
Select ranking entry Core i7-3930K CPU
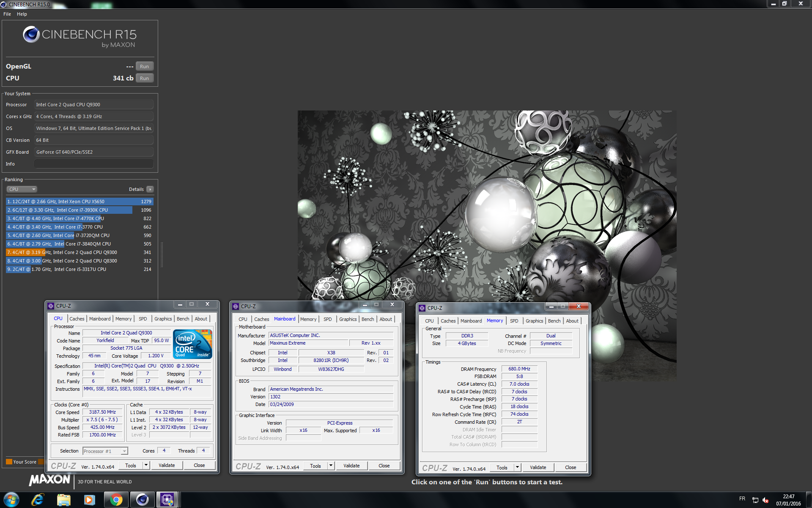80,210
